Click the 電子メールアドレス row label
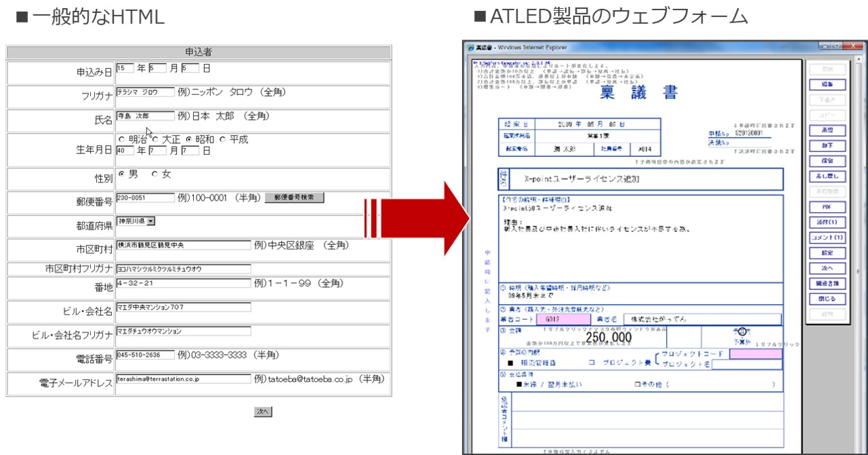 pos(76,383)
